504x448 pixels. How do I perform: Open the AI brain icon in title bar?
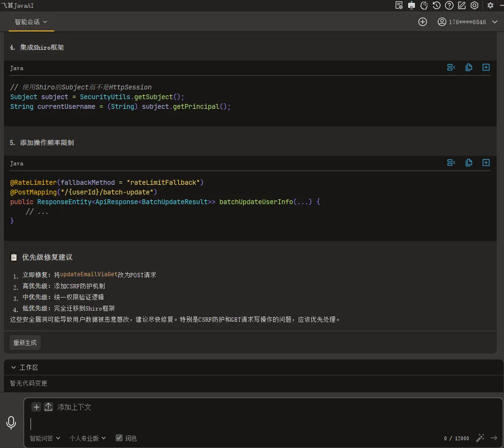[424, 5]
